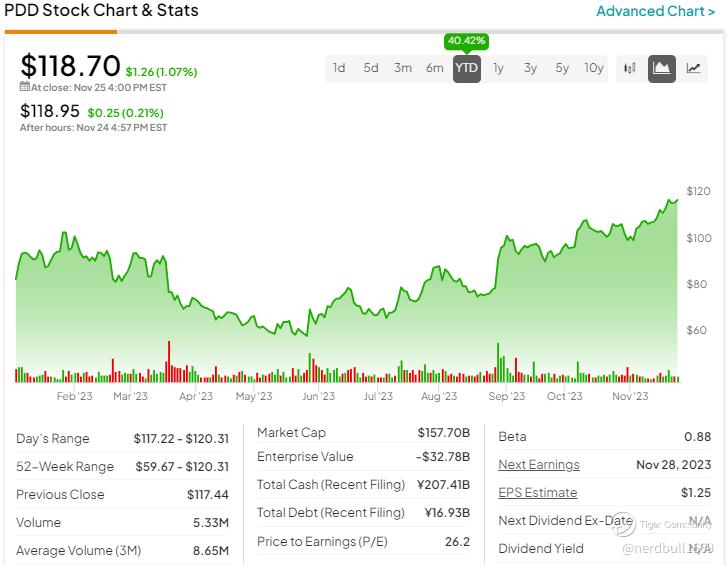This screenshot has height=565, width=727.
Task: Open the Advanced Chart link
Action: (x=655, y=11)
